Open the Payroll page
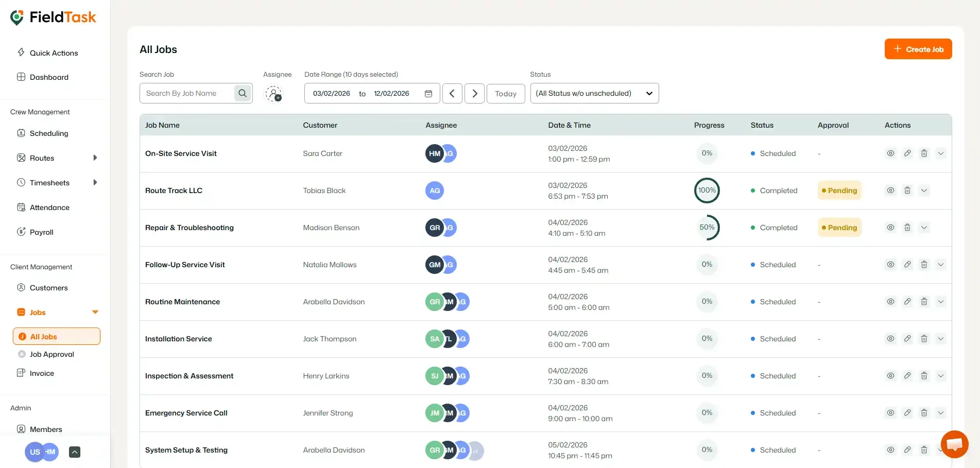The width and height of the screenshot is (980, 468). pyautogui.click(x=36, y=232)
